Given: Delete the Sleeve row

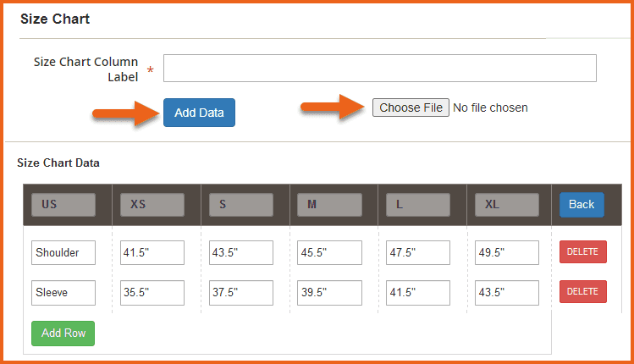Looking at the screenshot, I should click(x=582, y=292).
